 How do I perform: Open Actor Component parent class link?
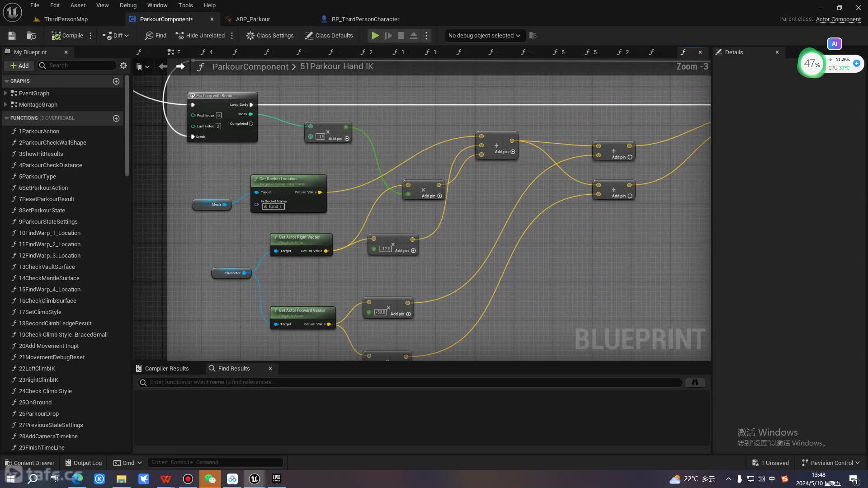[x=838, y=19]
